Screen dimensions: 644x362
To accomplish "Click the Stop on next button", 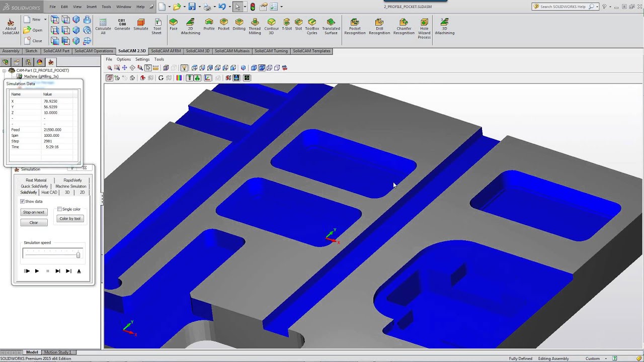I will click(x=34, y=212).
